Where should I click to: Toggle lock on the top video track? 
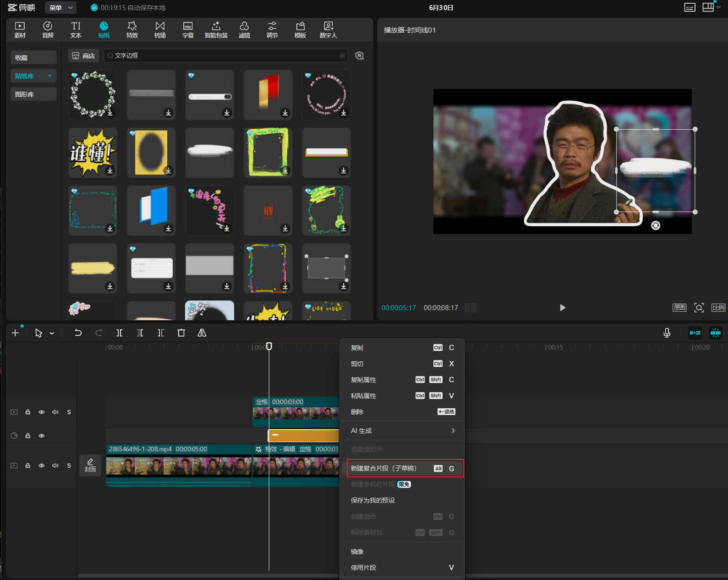[28, 412]
